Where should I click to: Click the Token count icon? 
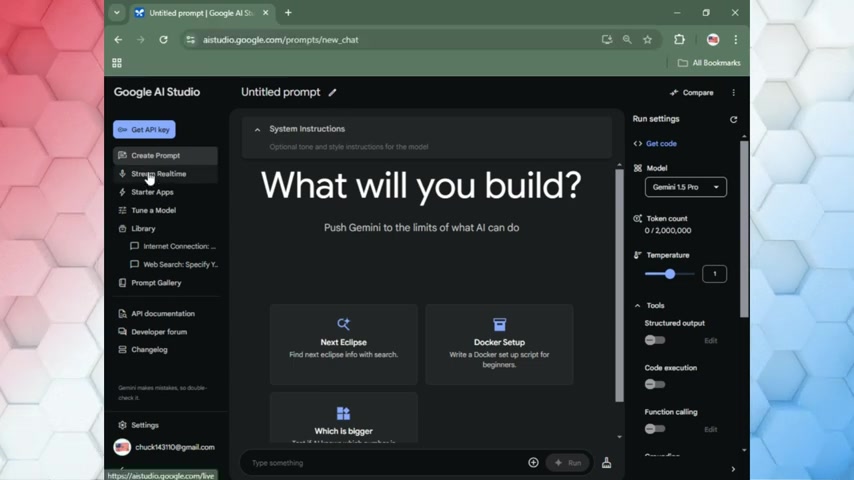coord(637,218)
